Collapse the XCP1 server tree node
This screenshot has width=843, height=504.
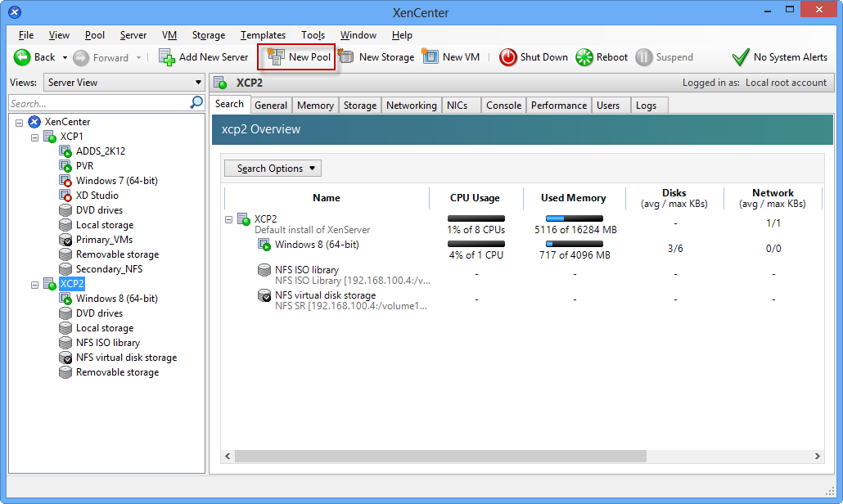[x=35, y=137]
